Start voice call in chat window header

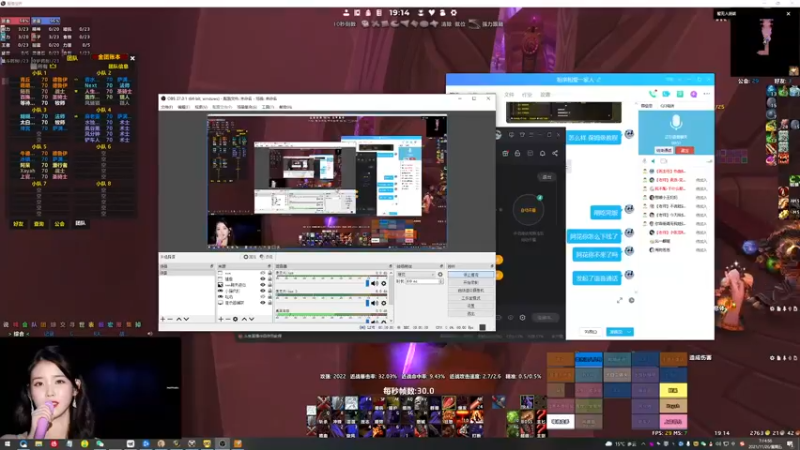(653, 94)
